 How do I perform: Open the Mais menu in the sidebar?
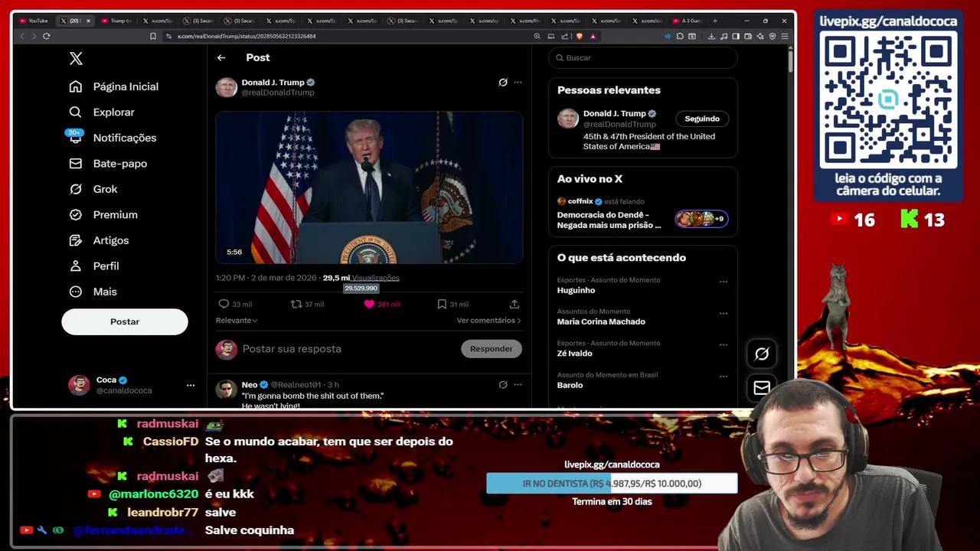[x=93, y=292]
